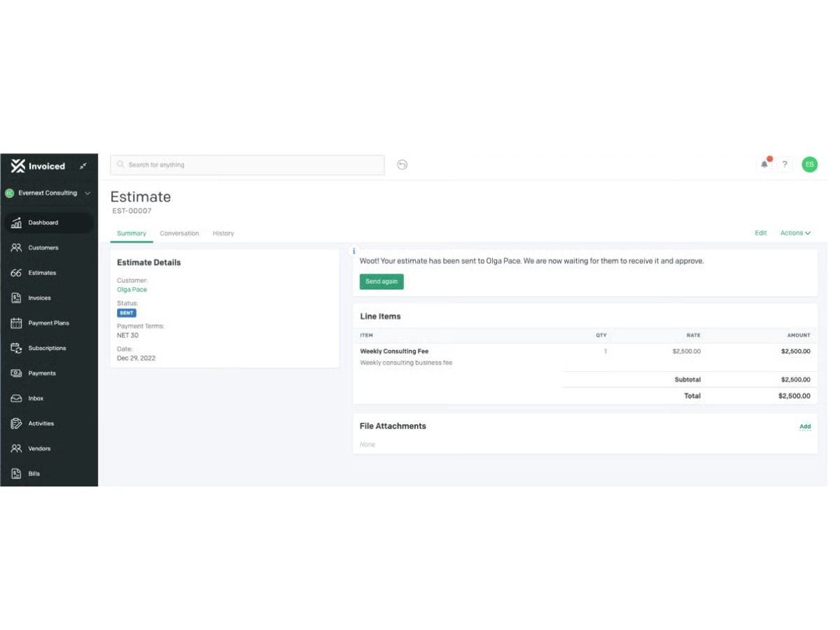The image size is (840, 630).
Task: Open notifications bell icon
Action: [764, 164]
